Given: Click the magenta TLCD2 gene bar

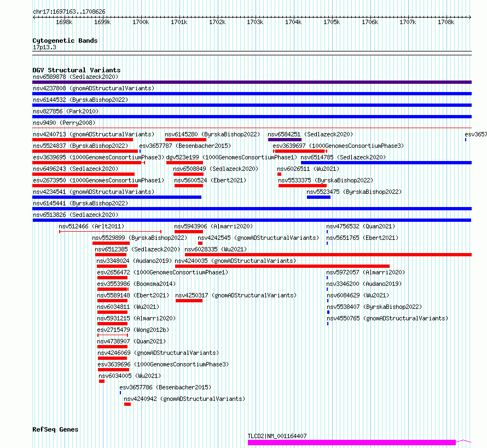Looking at the screenshot, I should coord(352,443).
